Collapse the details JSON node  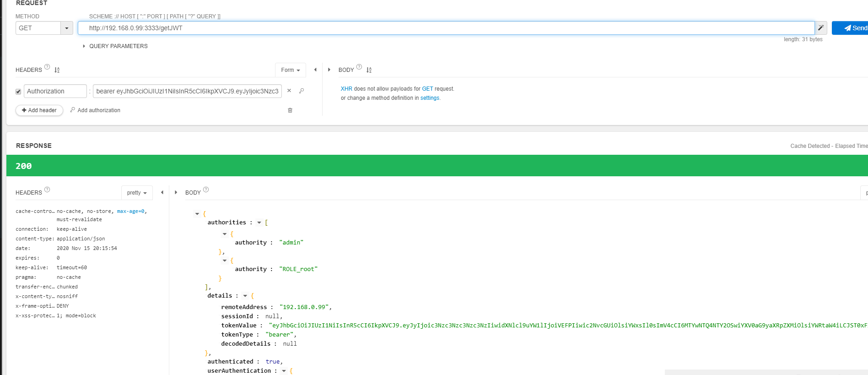pyautogui.click(x=245, y=296)
